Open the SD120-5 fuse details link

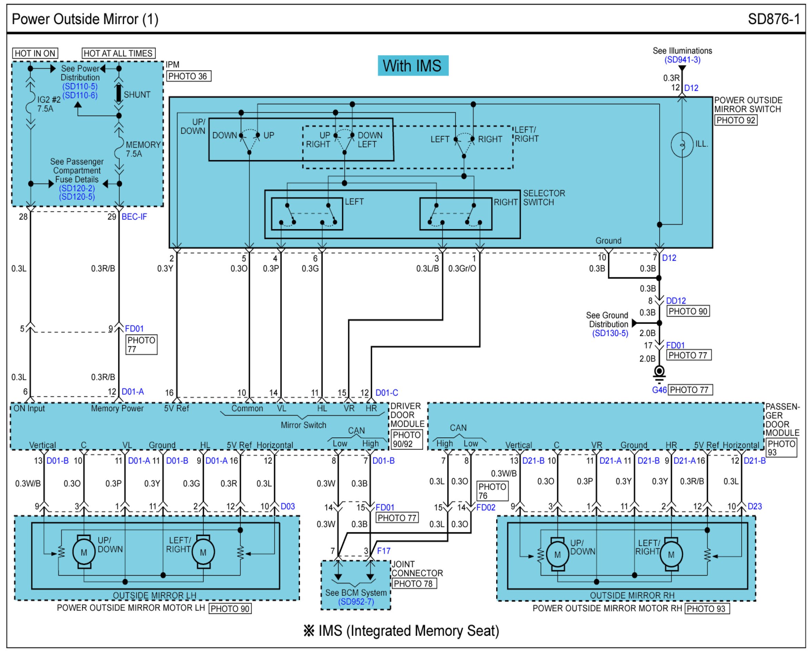pyautogui.click(x=77, y=196)
